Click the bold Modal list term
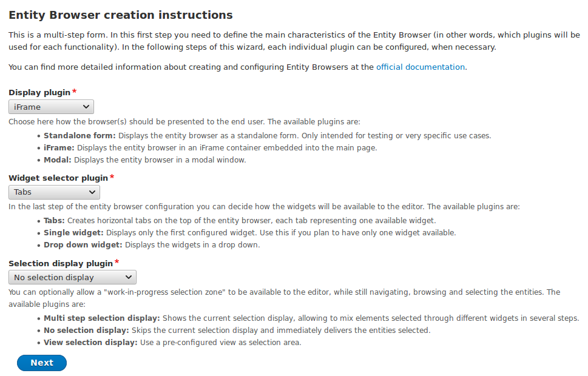The height and width of the screenshot is (376, 588). (x=58, y=160)
